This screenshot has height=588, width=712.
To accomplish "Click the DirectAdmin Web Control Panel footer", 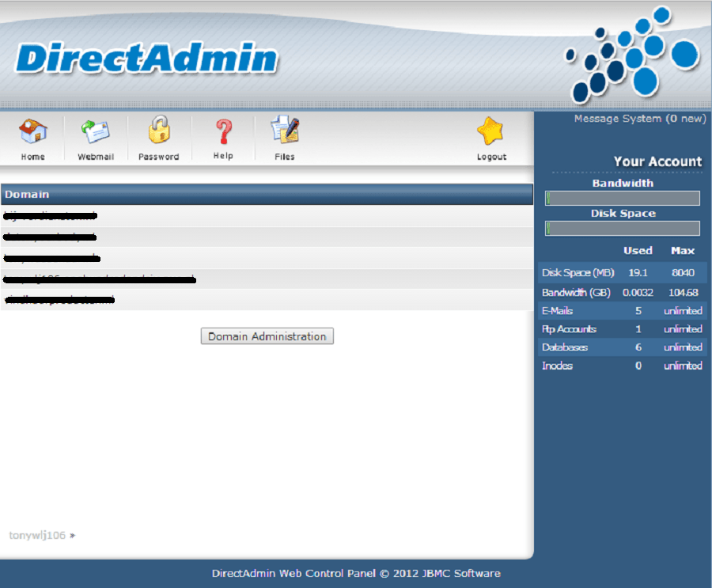I will tap(356, 574).
